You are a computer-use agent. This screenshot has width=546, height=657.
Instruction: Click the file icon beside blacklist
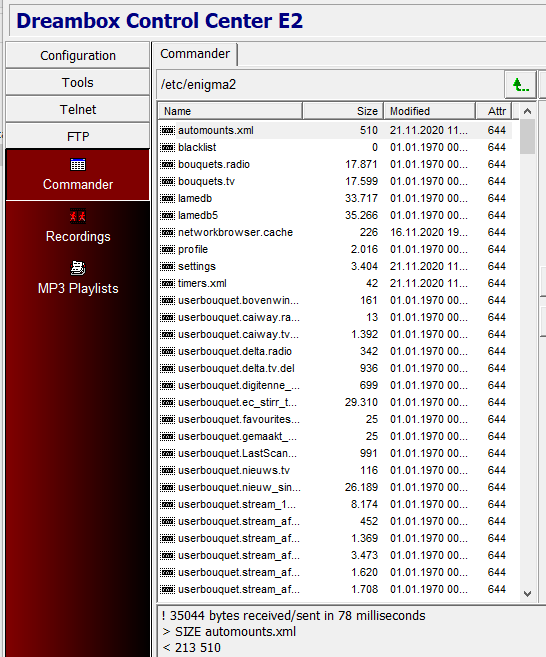pyautogui.click(x=168, y=147)
